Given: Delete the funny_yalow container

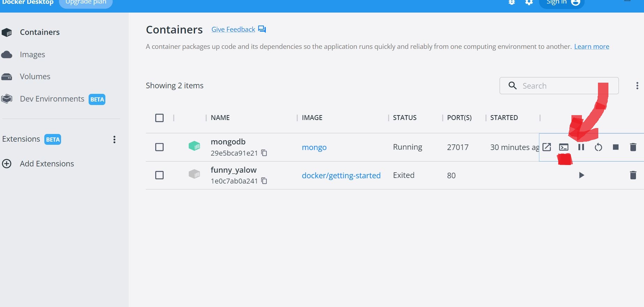Looking at the screenshot, I should [x=633, y=175].
